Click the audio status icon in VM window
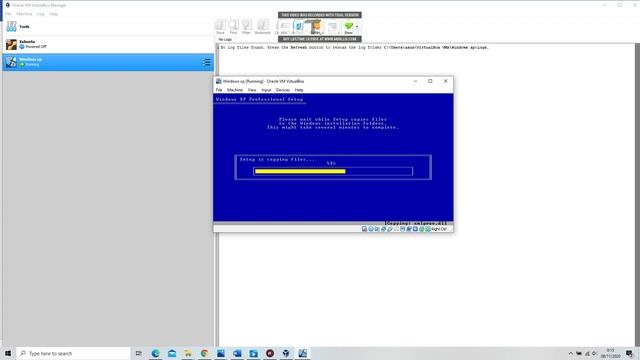The image size is (640, 360). [x=377, y=229]
